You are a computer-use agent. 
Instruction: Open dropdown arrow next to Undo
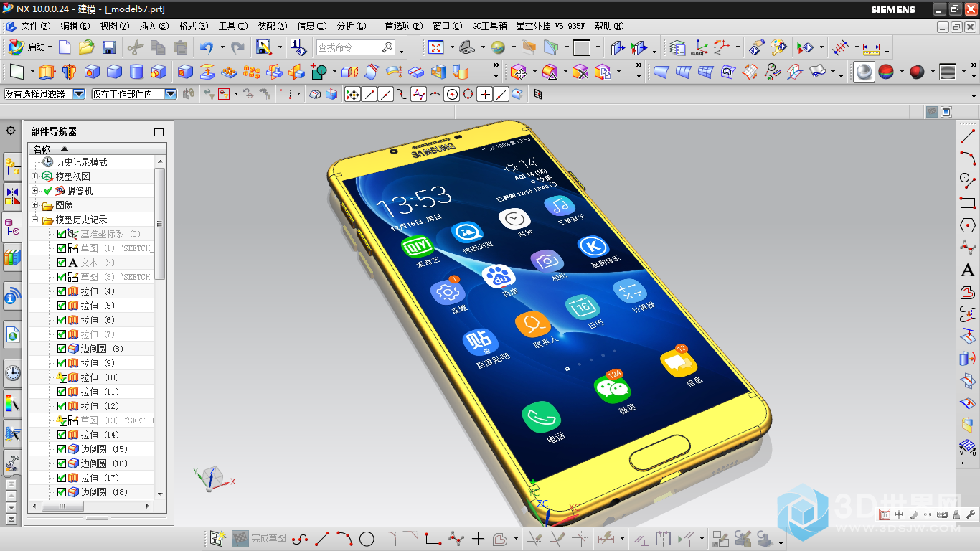222,47
